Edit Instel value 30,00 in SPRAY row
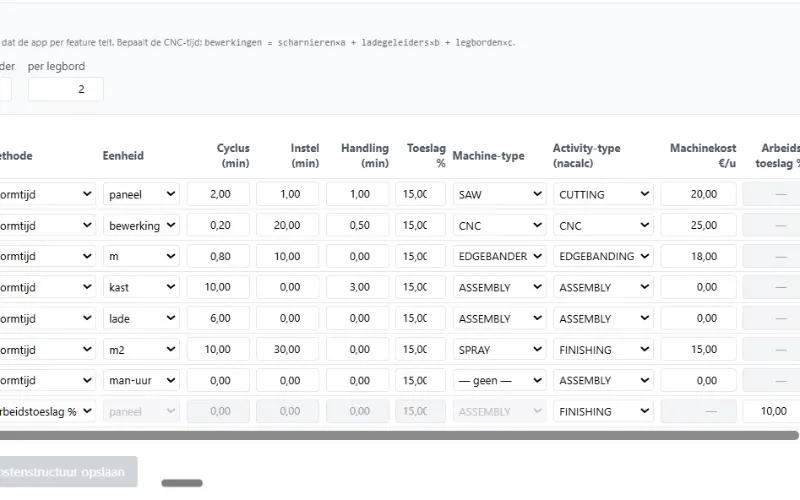 click(x=288, y=349)
